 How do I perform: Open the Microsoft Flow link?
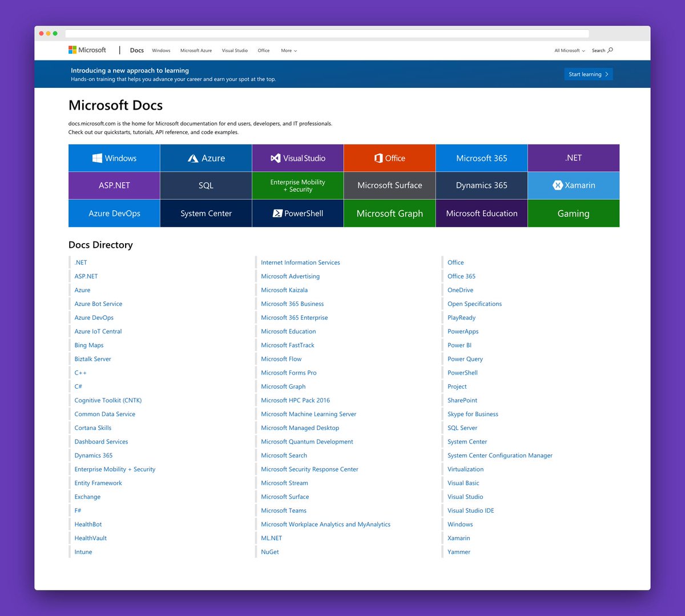(x=281, y=359)
